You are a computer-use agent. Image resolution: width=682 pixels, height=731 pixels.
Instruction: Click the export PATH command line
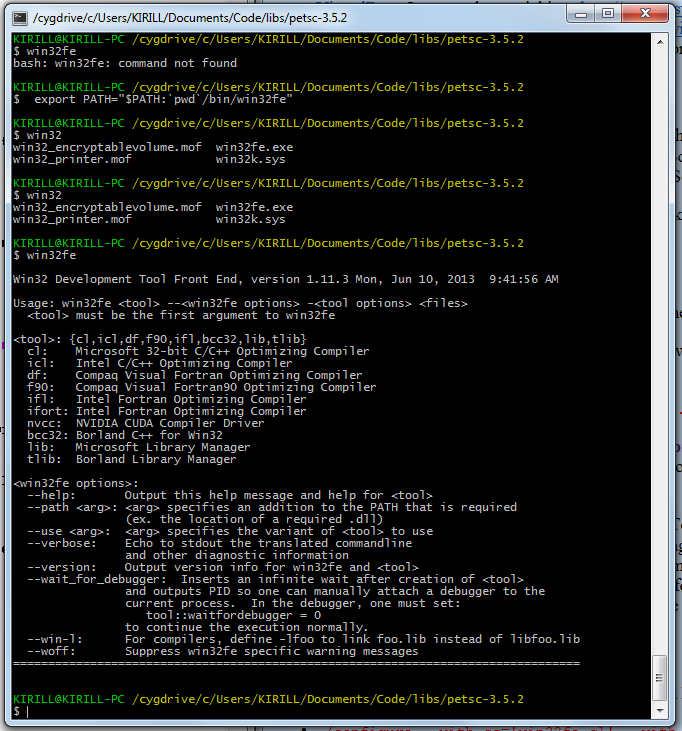(x=153, y=99)
